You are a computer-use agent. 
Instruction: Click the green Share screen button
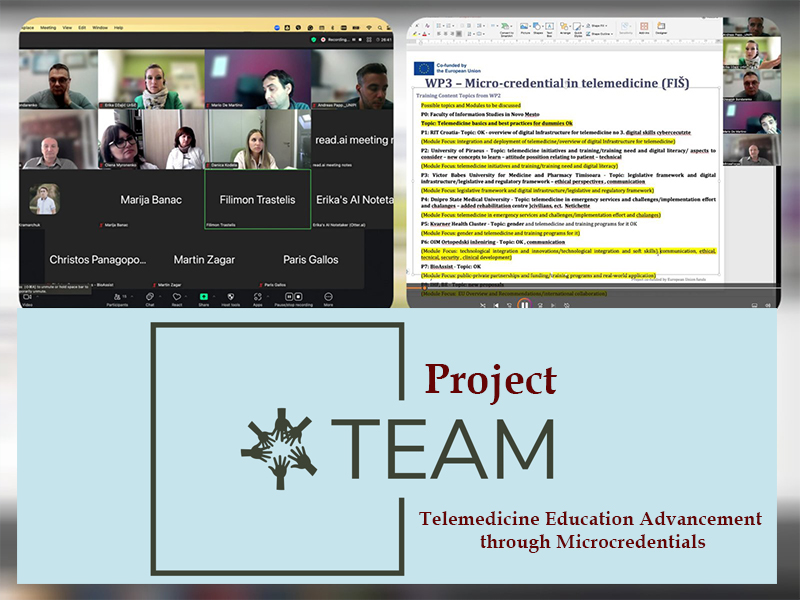tap(204, 296)
